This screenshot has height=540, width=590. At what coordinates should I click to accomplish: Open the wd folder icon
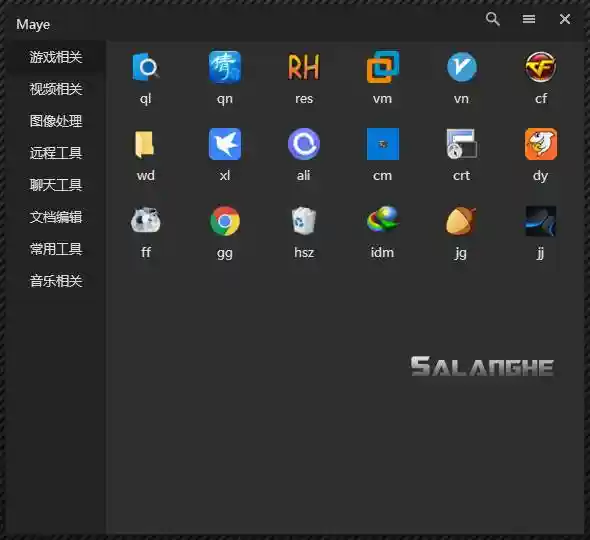(145, 144)
